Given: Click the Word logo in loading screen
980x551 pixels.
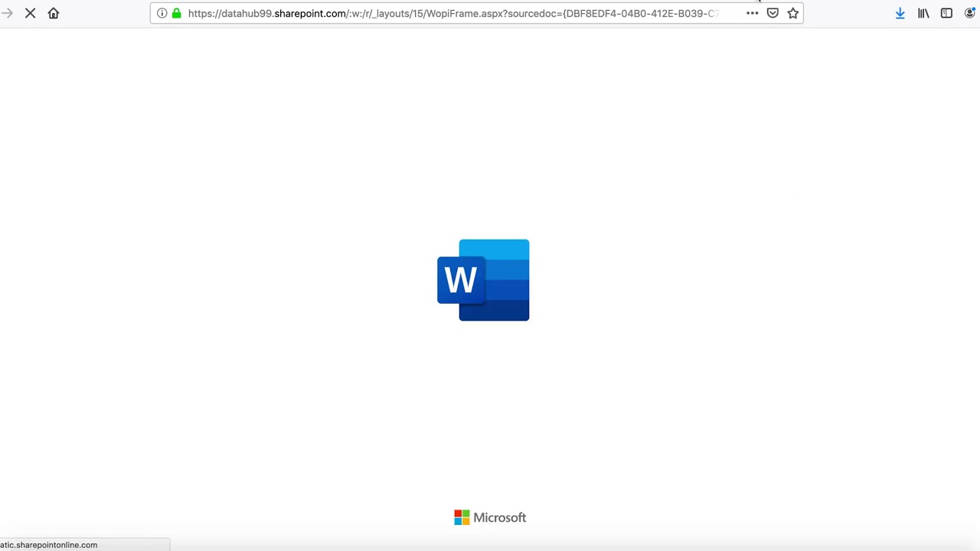Looking at the screenshot, I should [x=483, y=280].
